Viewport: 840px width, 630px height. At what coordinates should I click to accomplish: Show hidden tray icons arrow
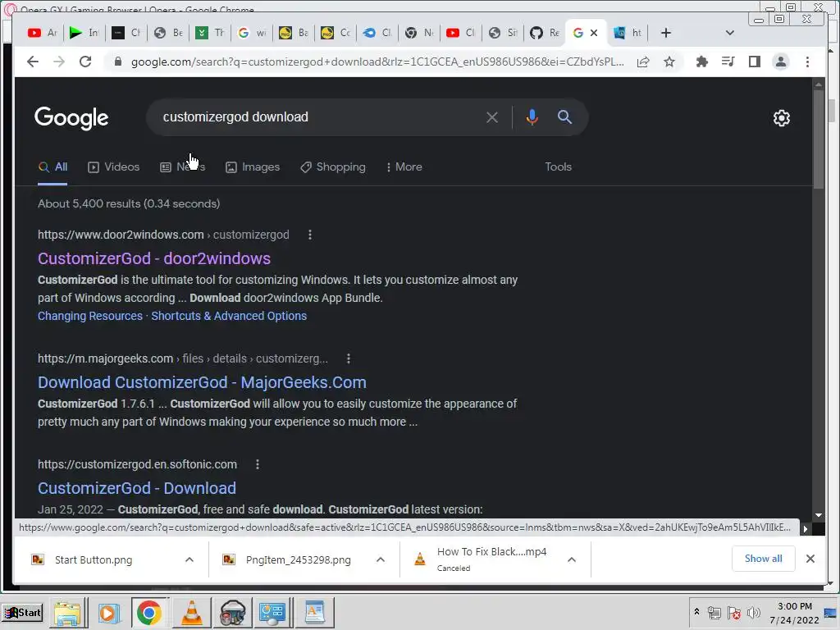(696, 612)
